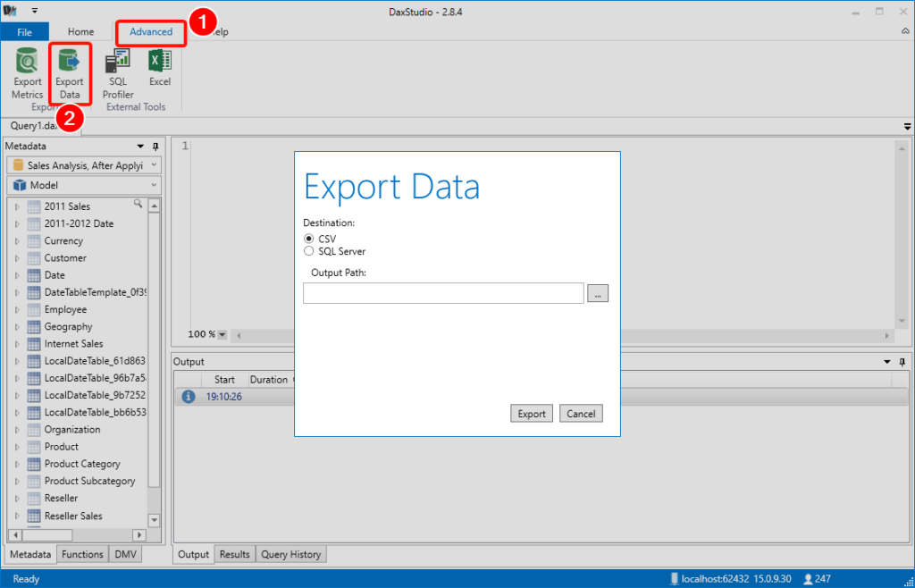
Task: Click the metadata list scroll down arrow
Action: click(x=154, y=520)
